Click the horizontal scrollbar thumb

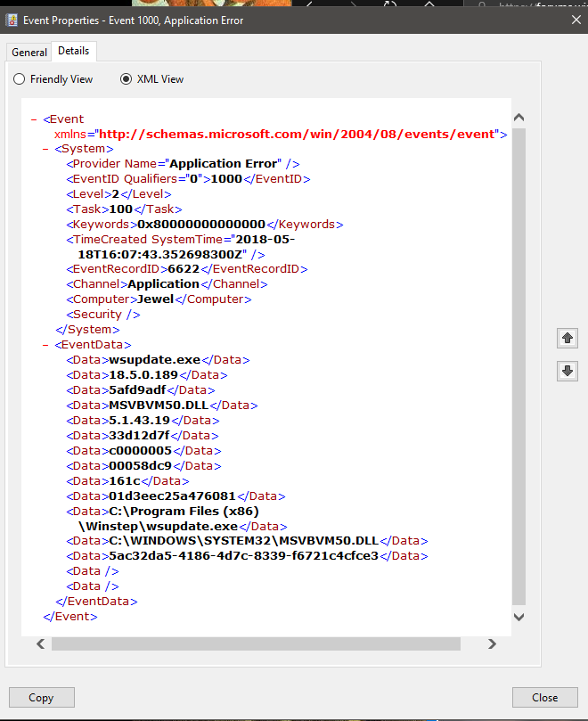(x=256, y=643)
